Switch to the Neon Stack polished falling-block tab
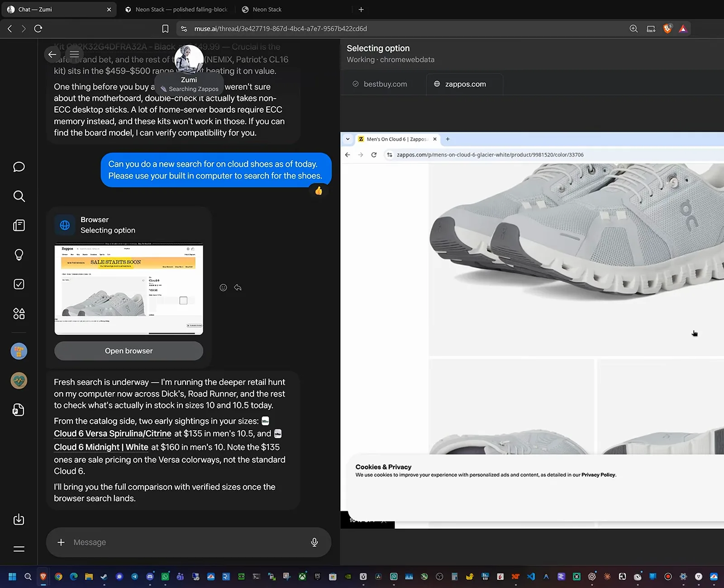The width and height of the screenshot is (724, 588). [x=176, y=9]
